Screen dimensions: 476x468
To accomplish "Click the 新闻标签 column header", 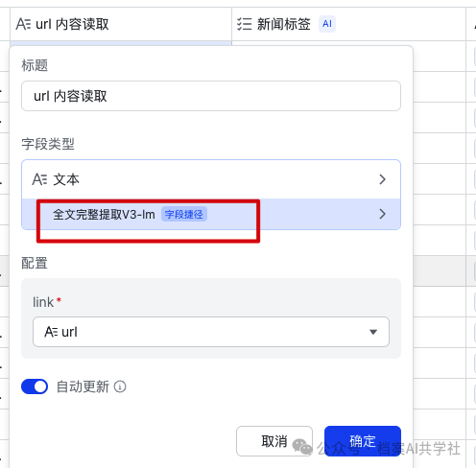I will (348, 24).
